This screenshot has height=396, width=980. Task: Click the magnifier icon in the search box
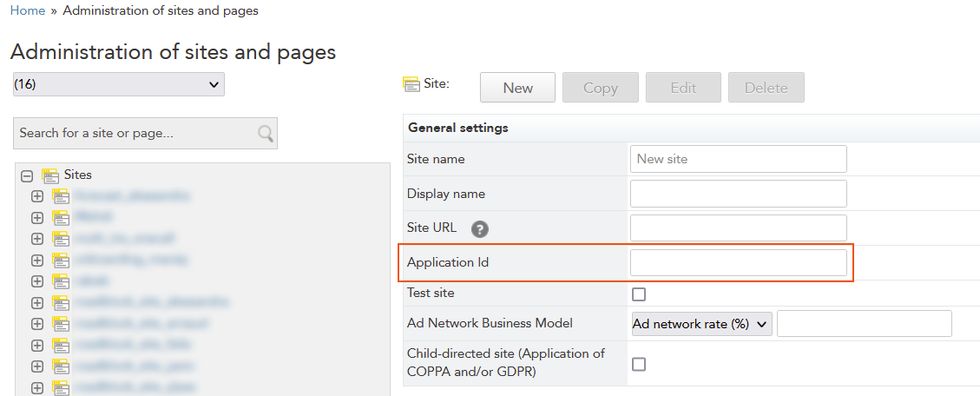(266, 133)
